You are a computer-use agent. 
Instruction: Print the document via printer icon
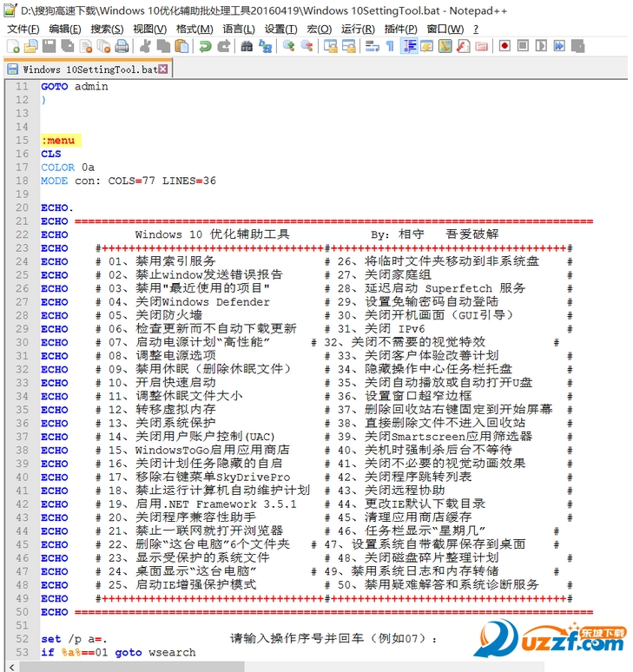[x=122, y=46]
